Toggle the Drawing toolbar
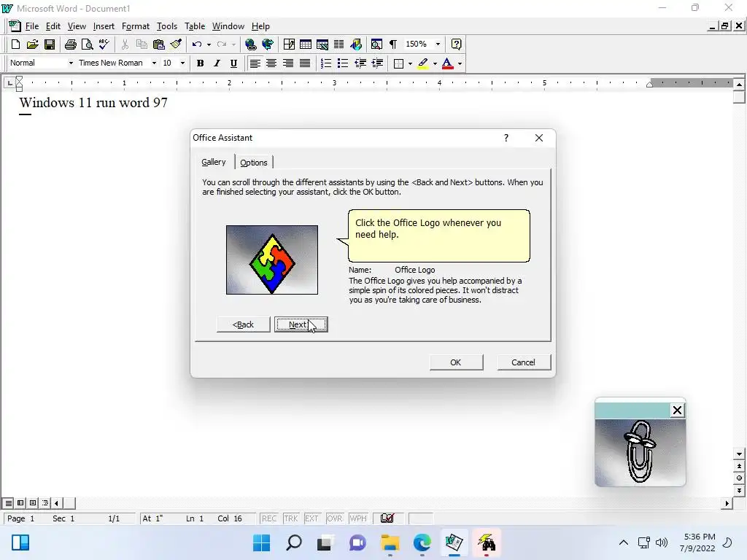Viewport: 747px width, 560px height. click(356, 44)
